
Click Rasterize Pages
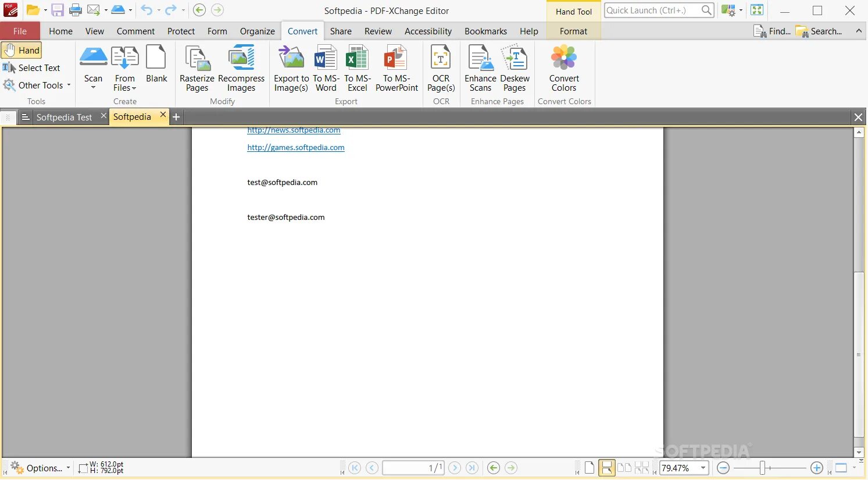(x=197, y=69)
